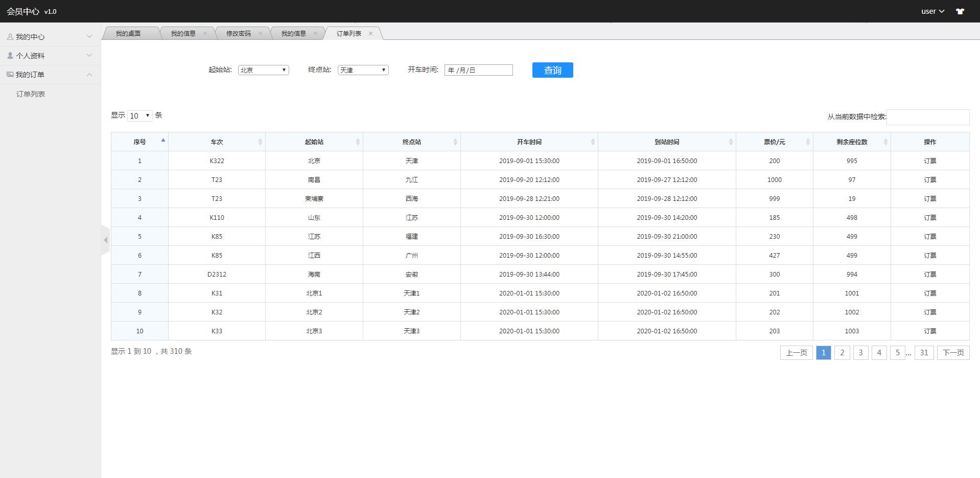Close the 修改密码 tab
This screenshot has width=980, height=478.
coord(261,34)
